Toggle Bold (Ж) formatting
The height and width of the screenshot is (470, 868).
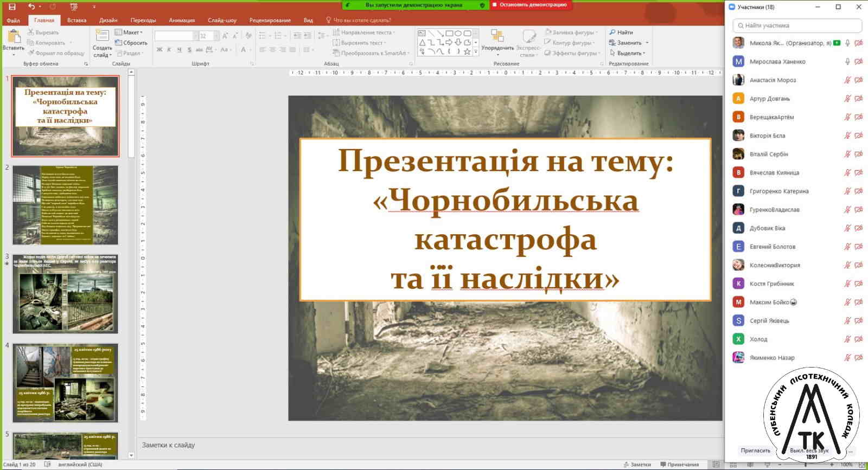[159, 50]
